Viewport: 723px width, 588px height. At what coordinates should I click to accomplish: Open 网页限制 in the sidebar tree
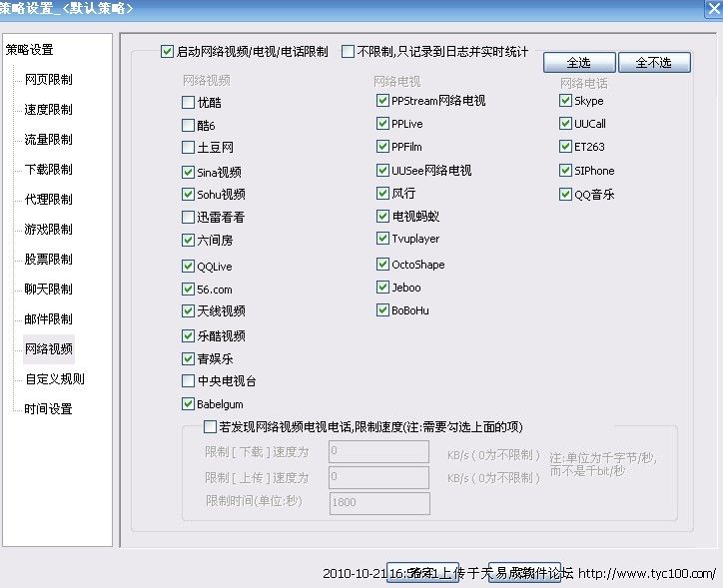pyautogui.click(x=48, y=80)
